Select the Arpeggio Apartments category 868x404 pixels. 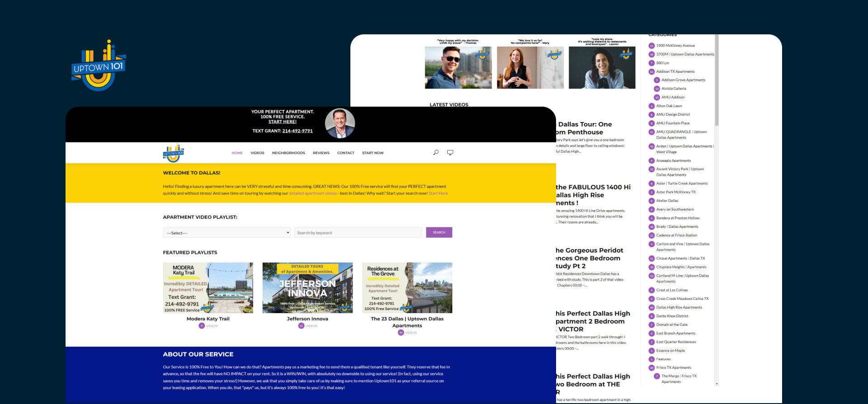click(674, 160)
